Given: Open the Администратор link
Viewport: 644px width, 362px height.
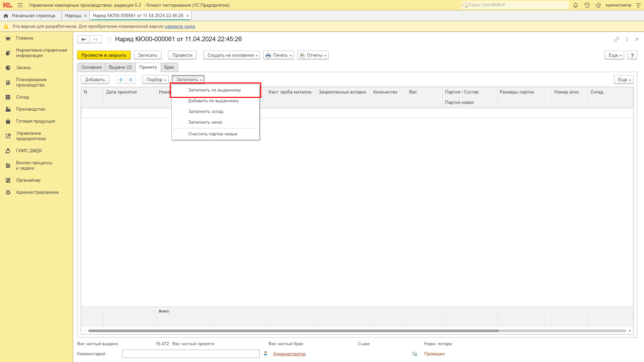Looking at the screenshot, I should coord(289,354).
